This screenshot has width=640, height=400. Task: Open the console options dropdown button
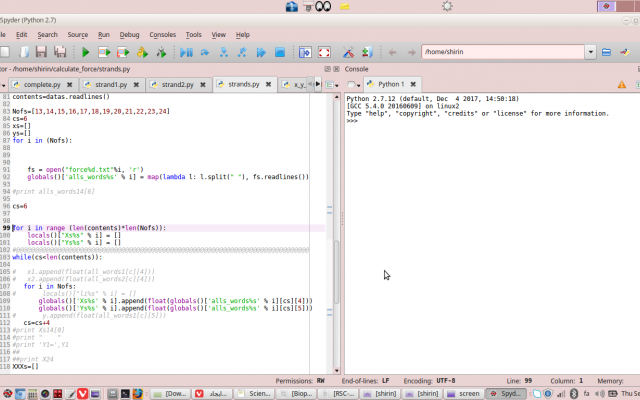click(353, 84)
